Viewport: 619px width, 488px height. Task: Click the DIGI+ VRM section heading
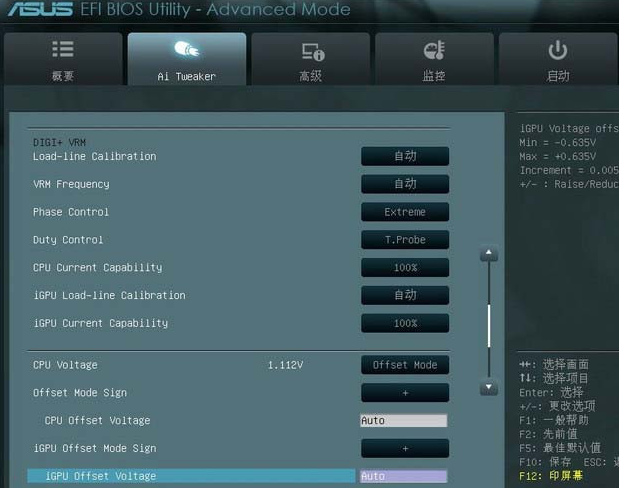pos(59,143)
